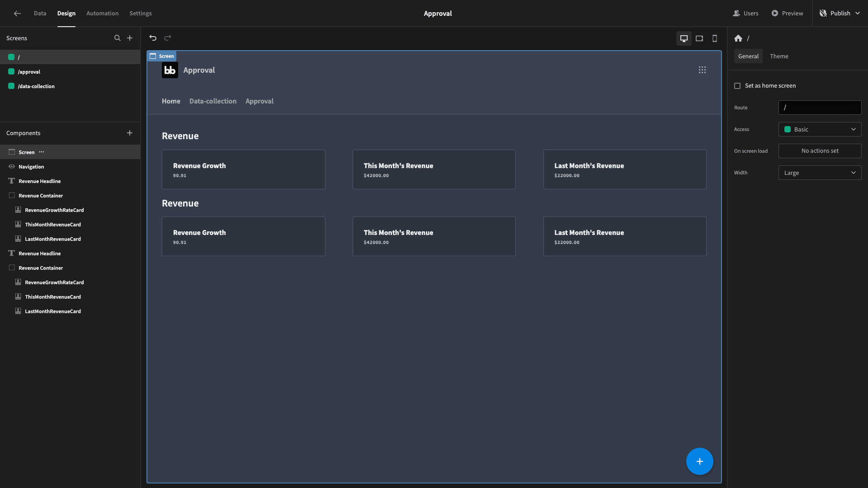Switch to tablet preview icon

tap(699, 38)
